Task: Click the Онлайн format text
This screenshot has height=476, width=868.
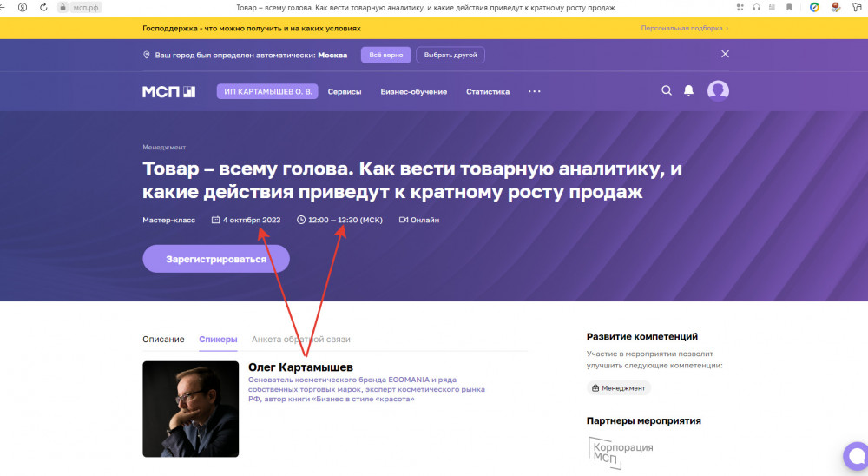Action: (x=424, y=220)
